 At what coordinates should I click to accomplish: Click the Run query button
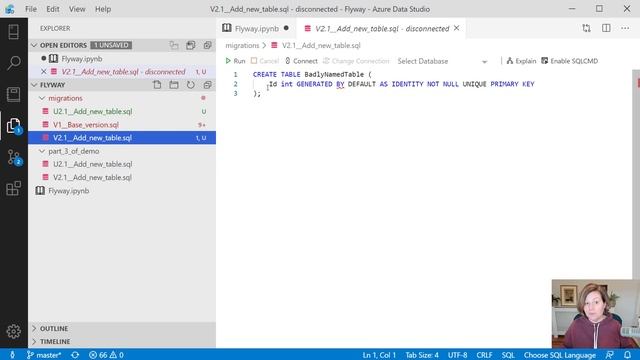(235, 61)
